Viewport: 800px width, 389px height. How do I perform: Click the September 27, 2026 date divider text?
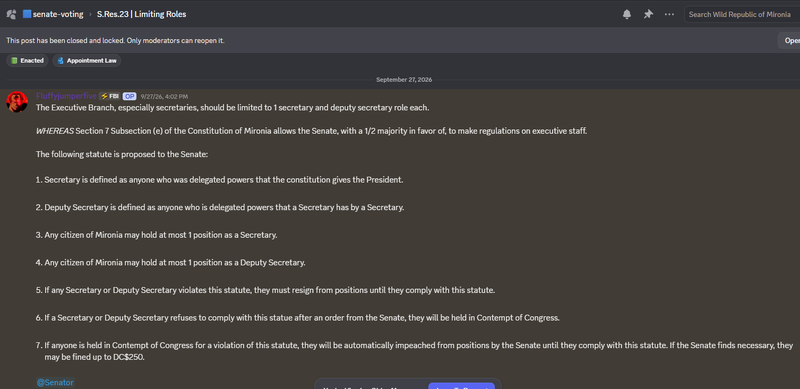tap(404, 80)
